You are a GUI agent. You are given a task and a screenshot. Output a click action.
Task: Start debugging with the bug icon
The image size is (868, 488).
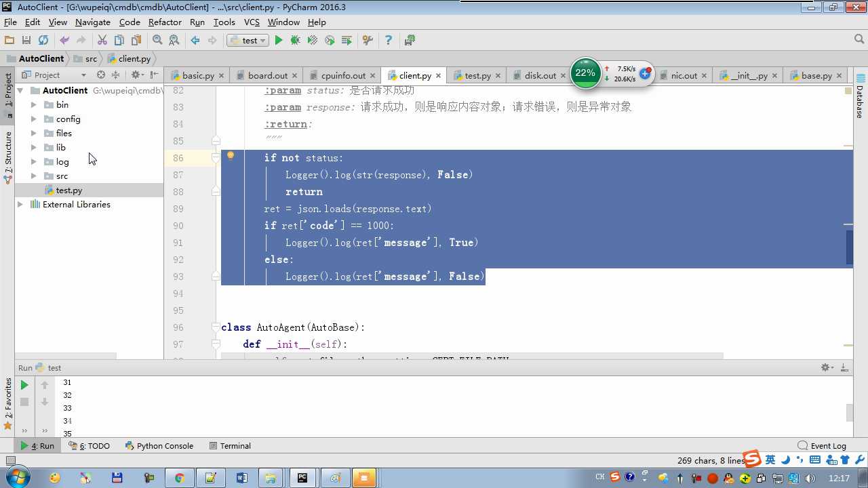tap(295, 41)
